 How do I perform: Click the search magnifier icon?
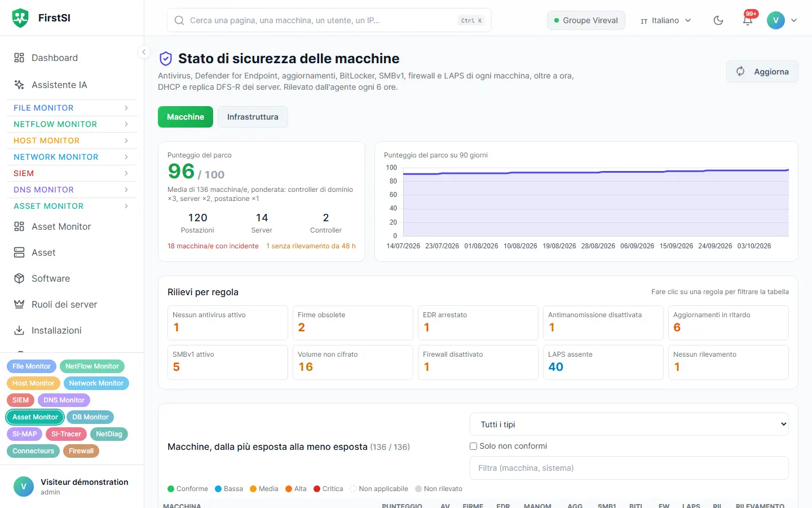[x=179, y=20]
